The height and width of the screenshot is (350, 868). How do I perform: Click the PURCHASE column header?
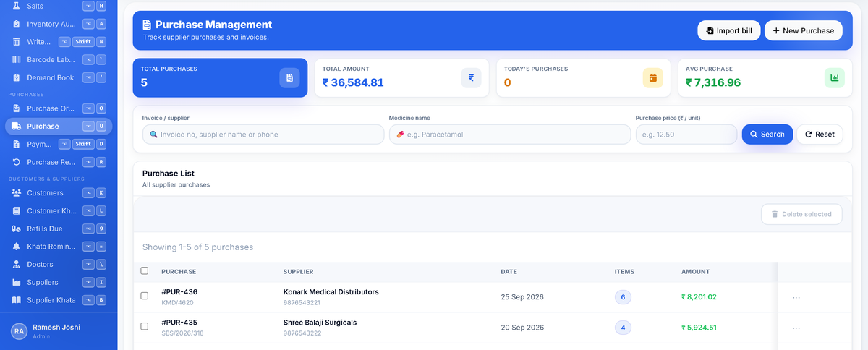click(x=179, y=272)
